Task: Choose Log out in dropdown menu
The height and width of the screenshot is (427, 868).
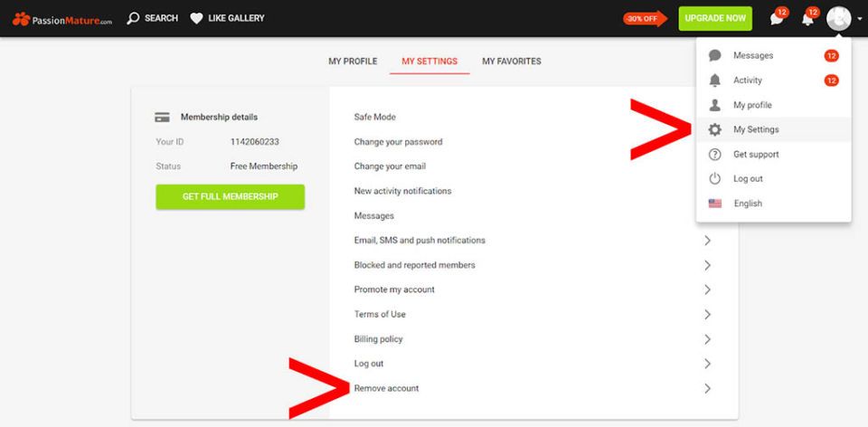Action: pyautogui.click(x=773, y=179)
